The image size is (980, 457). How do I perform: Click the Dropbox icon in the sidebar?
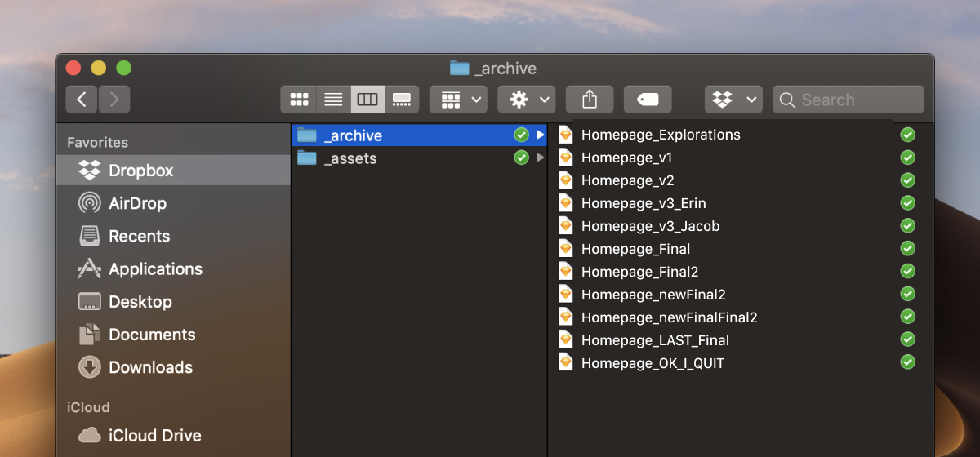pyautogui.click(x=89, y=171)
